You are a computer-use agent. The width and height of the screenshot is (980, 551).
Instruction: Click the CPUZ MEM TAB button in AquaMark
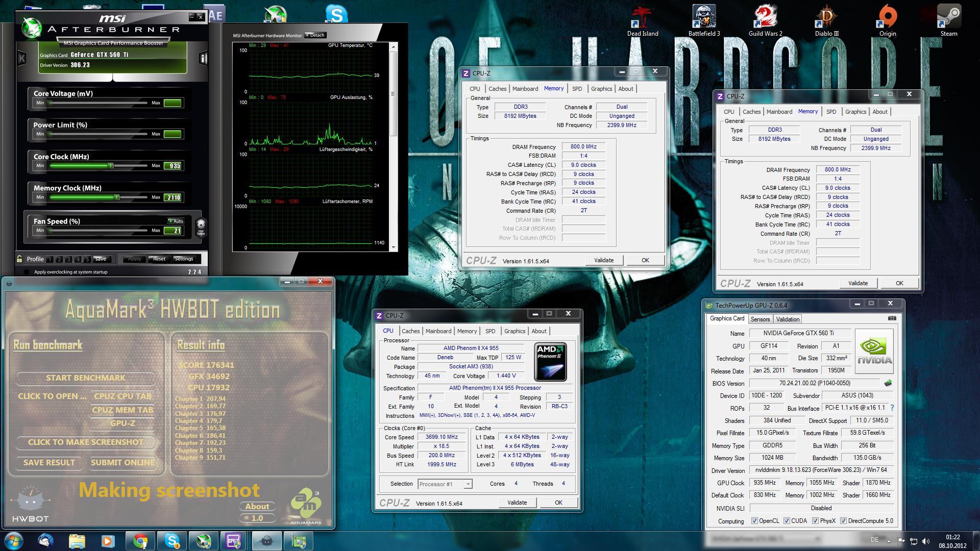(122, 410)
